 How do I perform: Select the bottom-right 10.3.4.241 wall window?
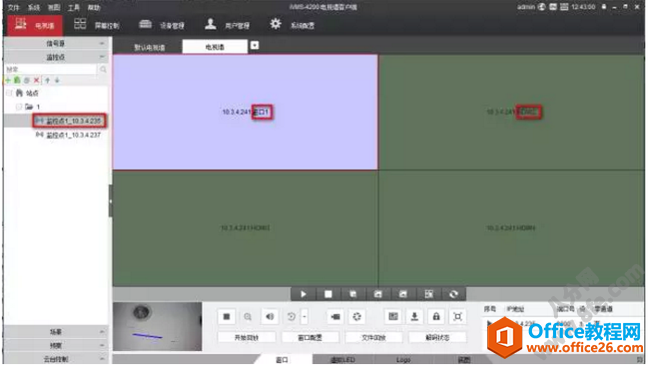click(x=512, y=228)
